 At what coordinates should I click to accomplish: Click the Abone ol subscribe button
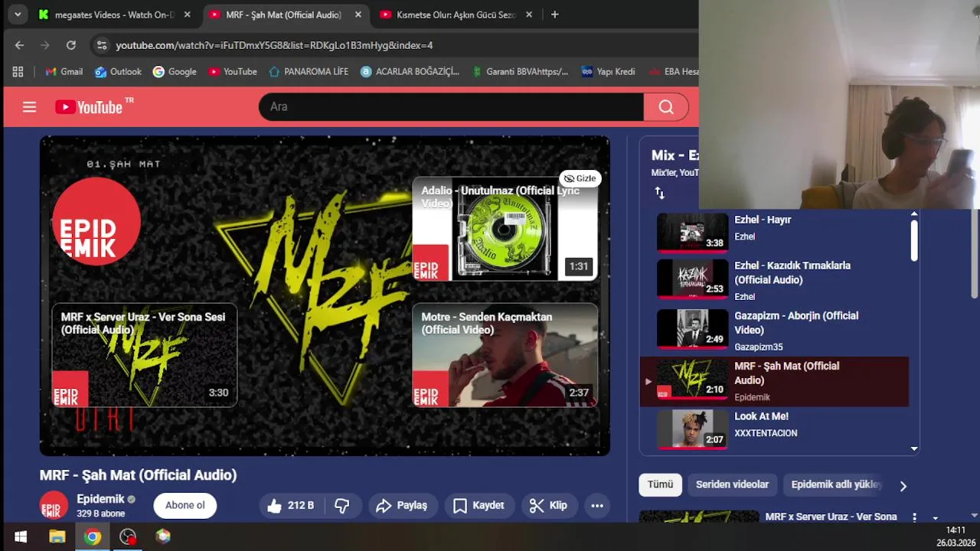coord(185,505)
